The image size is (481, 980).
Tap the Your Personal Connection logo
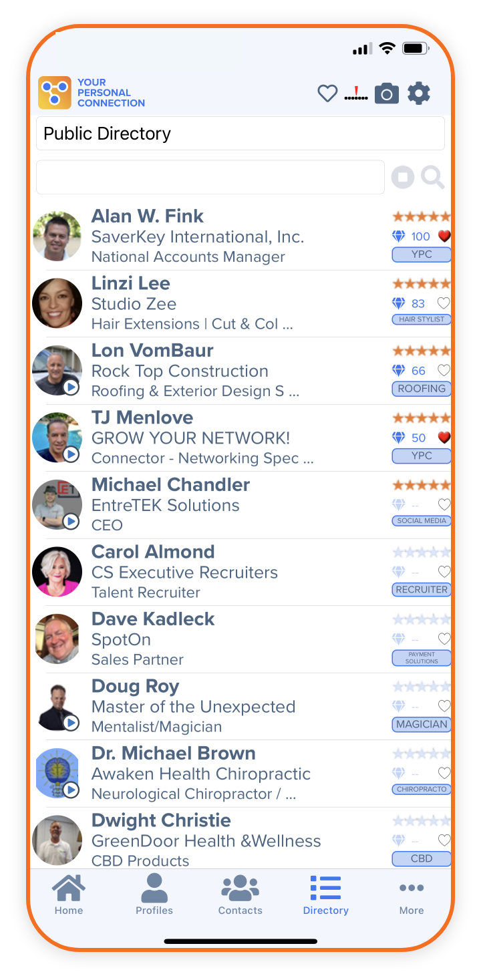click(x=92, y=93)
